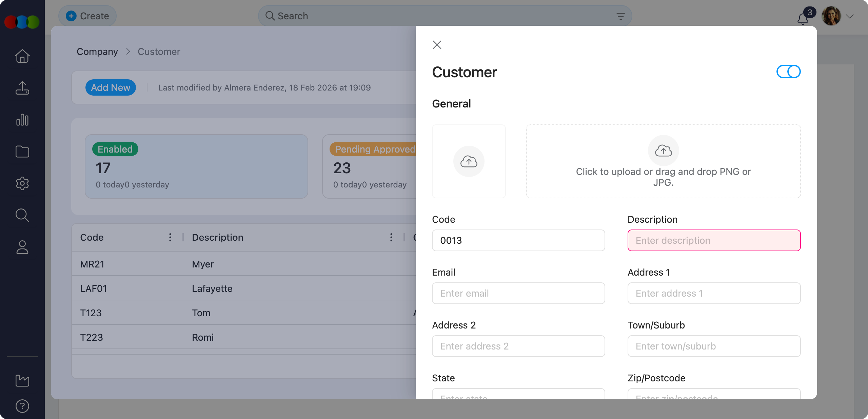868x419 pixels.
Task: Open the Files folder section
Action: pyautogui.click(x=22, y=152)
